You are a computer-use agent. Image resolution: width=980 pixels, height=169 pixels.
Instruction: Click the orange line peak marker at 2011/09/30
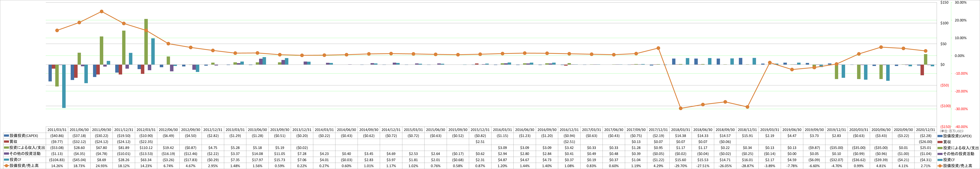[x=101, y=12]
